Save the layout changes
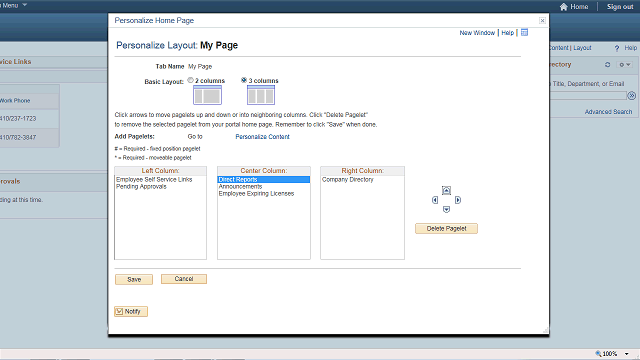The width and height of the screenshot is (640, 360). 134,280
